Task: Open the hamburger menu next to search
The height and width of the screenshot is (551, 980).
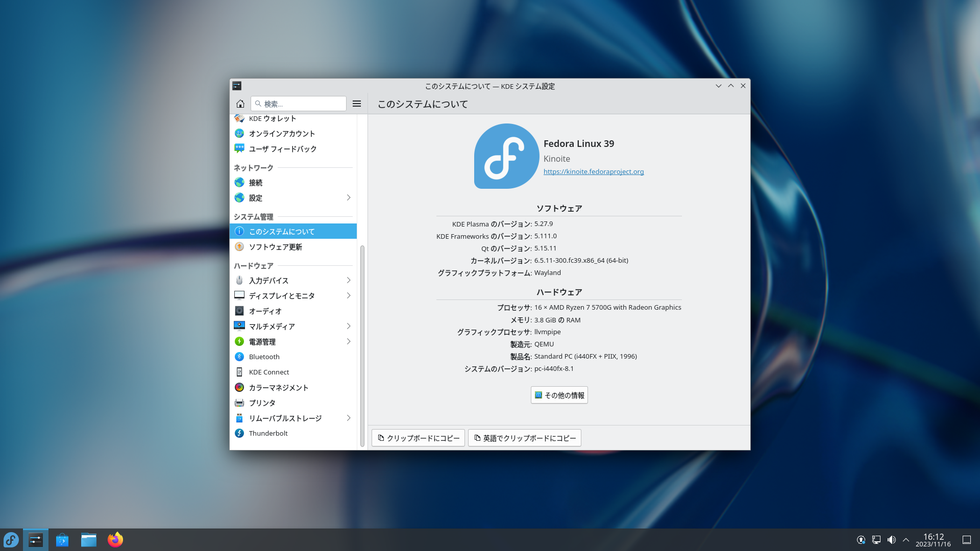Action: [x=357, y=104]
